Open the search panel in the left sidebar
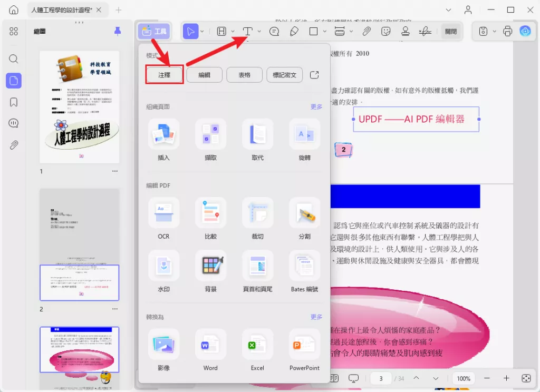The image size is (540, 392). pyautogui.click(x=14, y=60)
